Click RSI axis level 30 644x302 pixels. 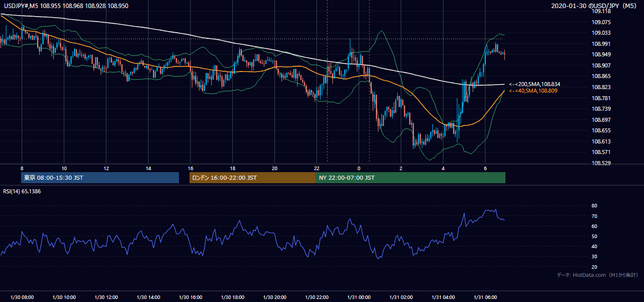594,256
